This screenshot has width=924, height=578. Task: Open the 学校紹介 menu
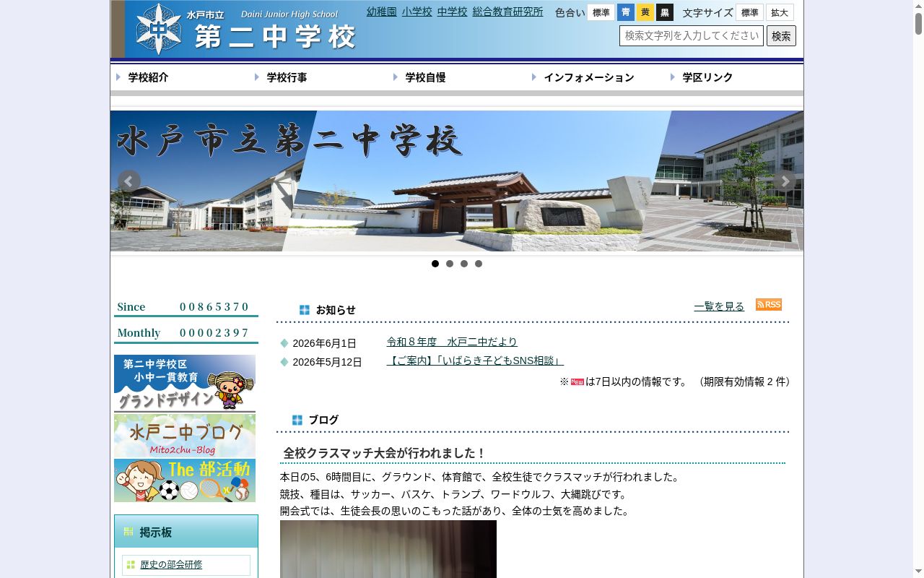click(x=148, y=77)
